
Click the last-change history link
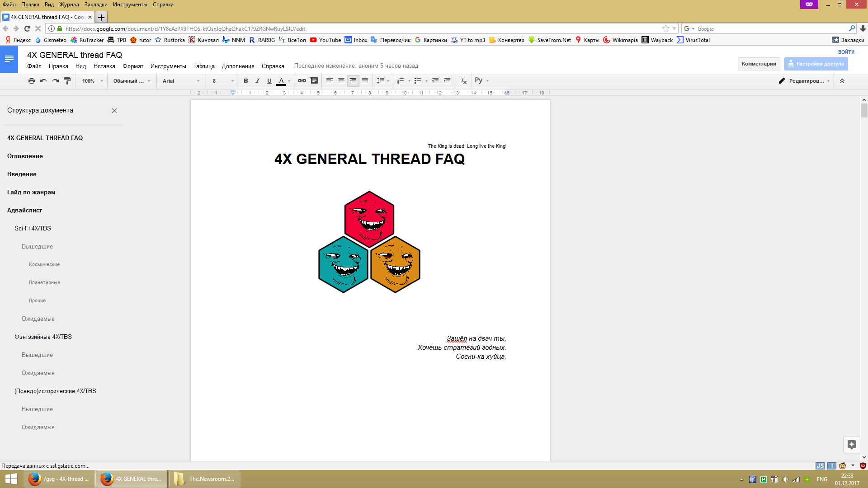[x=356, y=66]
